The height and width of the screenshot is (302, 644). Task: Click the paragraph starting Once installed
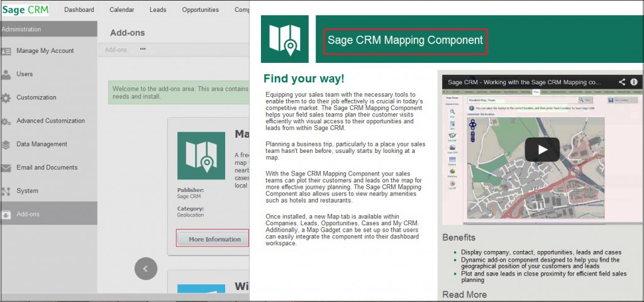342,230
